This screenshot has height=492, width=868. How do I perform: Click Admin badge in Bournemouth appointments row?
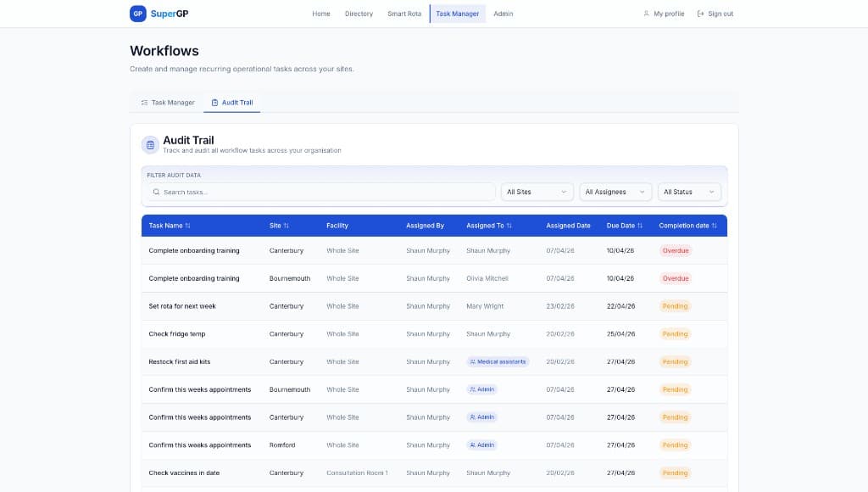pyautogui.click(x=481, y=389)
